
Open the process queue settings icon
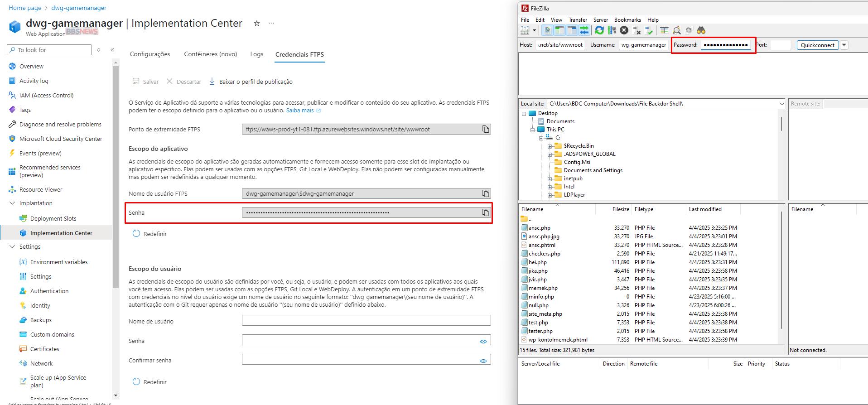612,30
